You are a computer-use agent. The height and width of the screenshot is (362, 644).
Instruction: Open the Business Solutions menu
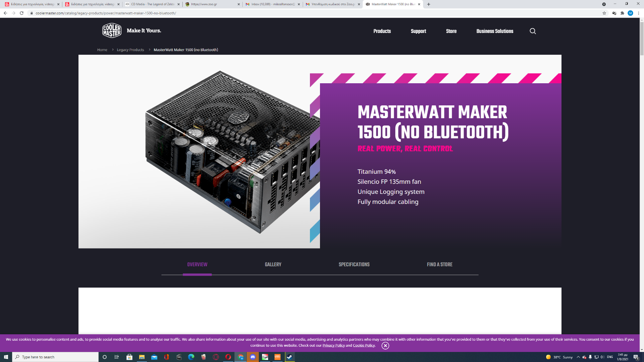point(495,31)
